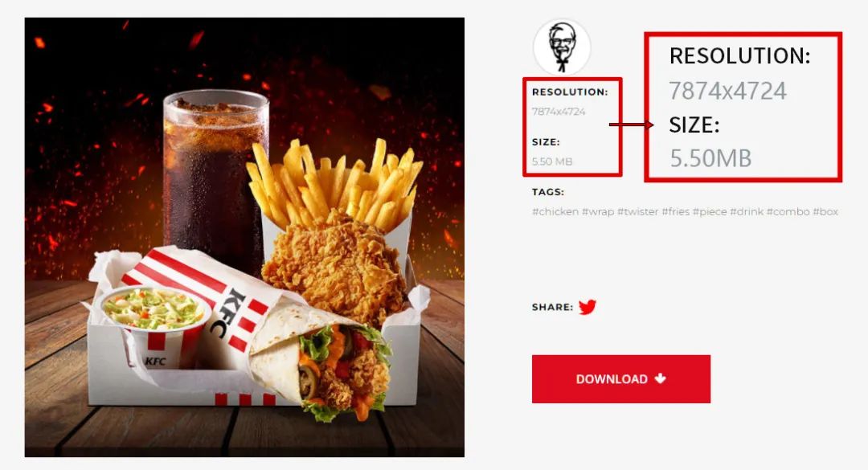Viewport: 868px width, 470px height.
Task: Click the enlarged 5.50MB text in callout
Action: pos(710,158)
